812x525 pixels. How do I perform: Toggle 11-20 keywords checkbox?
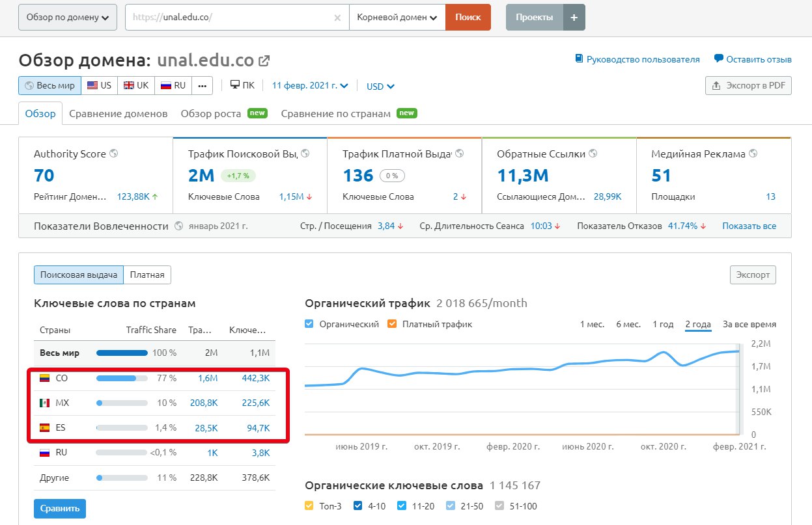[x=402, y=506]
